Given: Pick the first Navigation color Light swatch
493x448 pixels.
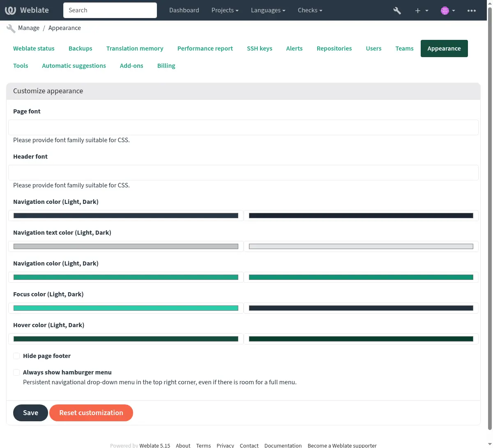Looking at the screenshot, I should 126,216.
